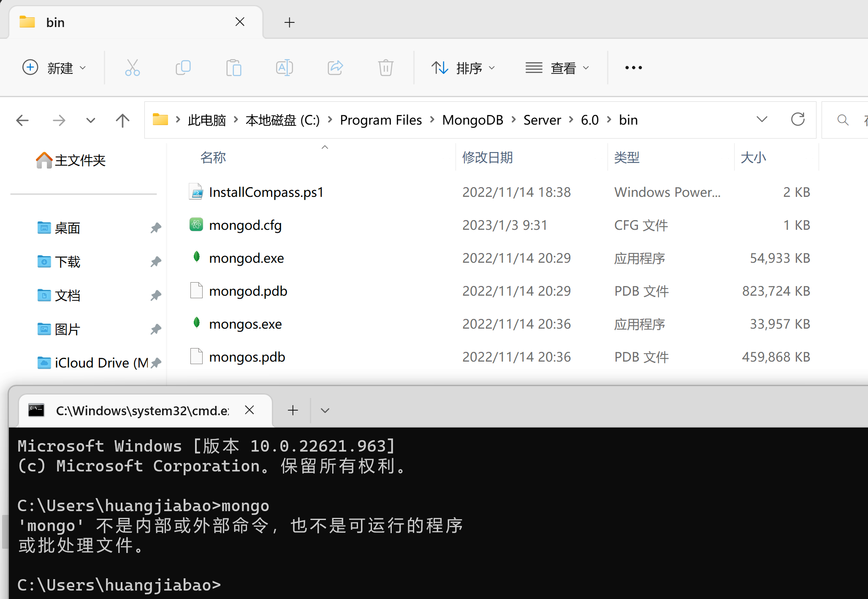
Task: Open 下载 in the sidebar
Action: click(59, 262)
